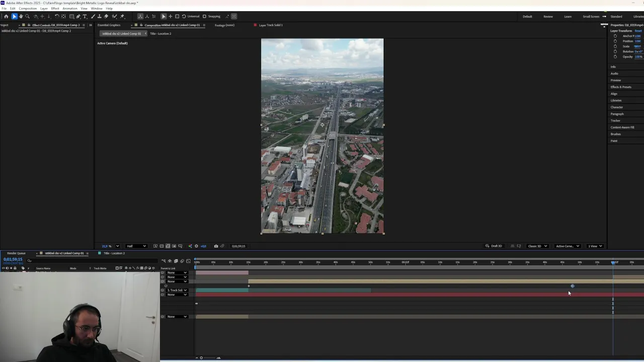Click the Composition Mini-Flowchart icon in timeline
The width and height of the screenshot is (644, 362).
(x=164, y=261)
